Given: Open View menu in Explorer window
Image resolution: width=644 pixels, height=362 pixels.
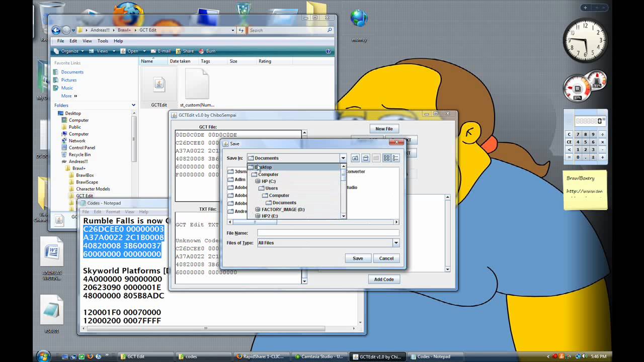Looking at the screenshot, I should coord(87,41).
